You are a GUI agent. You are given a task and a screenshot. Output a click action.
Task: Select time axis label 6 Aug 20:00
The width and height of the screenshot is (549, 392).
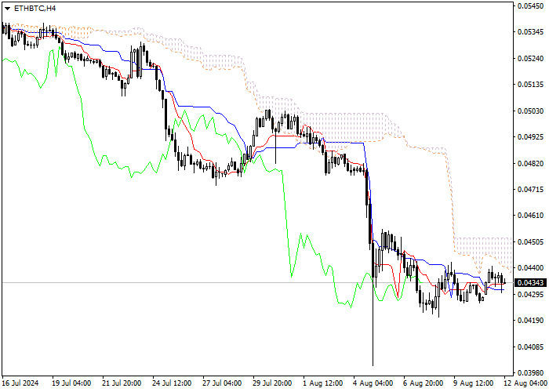(423, 383)
